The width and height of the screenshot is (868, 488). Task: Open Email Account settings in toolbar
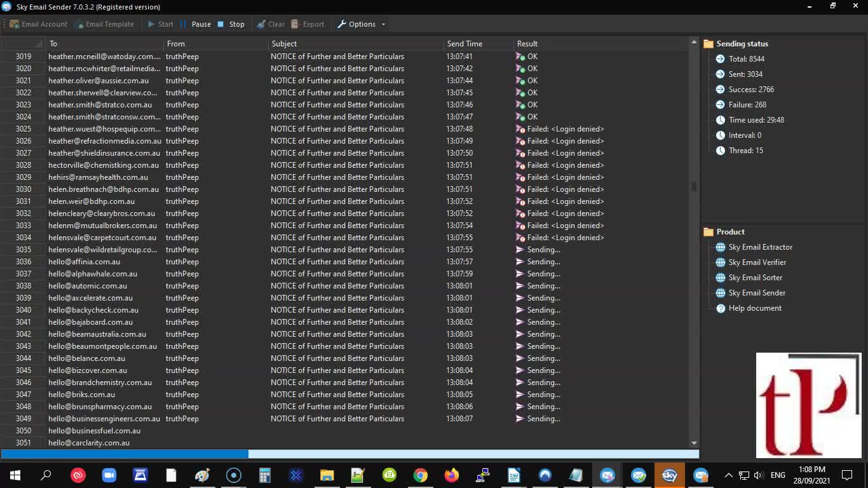point(38,24)
